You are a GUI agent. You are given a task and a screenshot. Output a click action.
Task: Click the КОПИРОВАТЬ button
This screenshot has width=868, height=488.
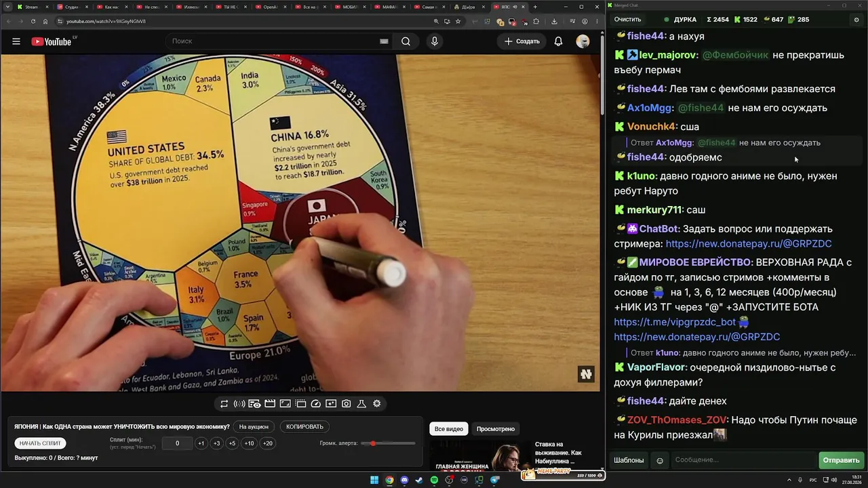(x=305, y=427)
